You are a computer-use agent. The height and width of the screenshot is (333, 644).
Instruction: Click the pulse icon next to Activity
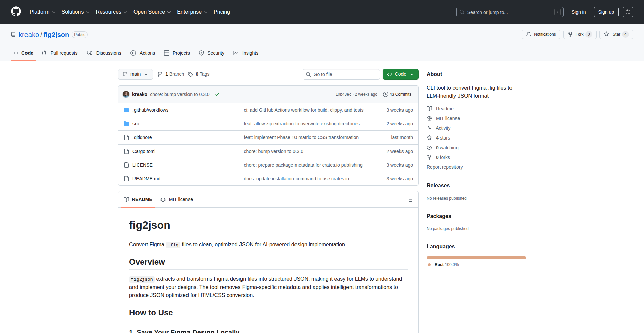coord(429,128)
